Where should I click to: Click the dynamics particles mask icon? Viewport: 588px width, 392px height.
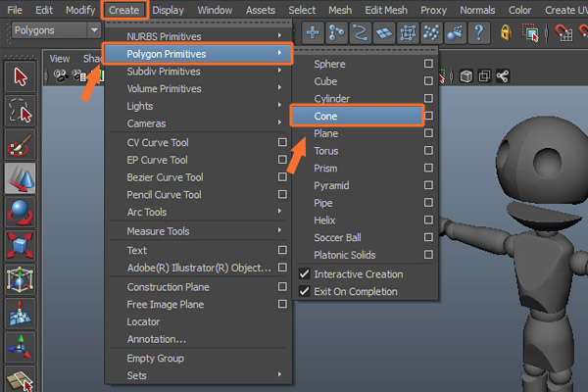point(431,32)
